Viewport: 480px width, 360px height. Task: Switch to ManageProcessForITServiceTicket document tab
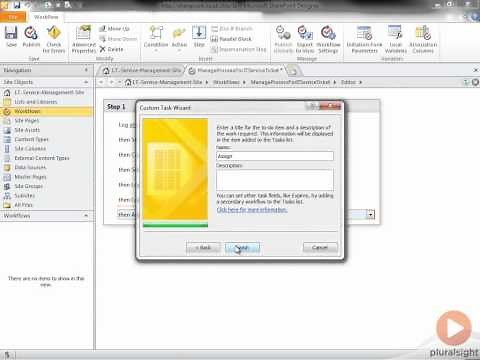(236, 70)
